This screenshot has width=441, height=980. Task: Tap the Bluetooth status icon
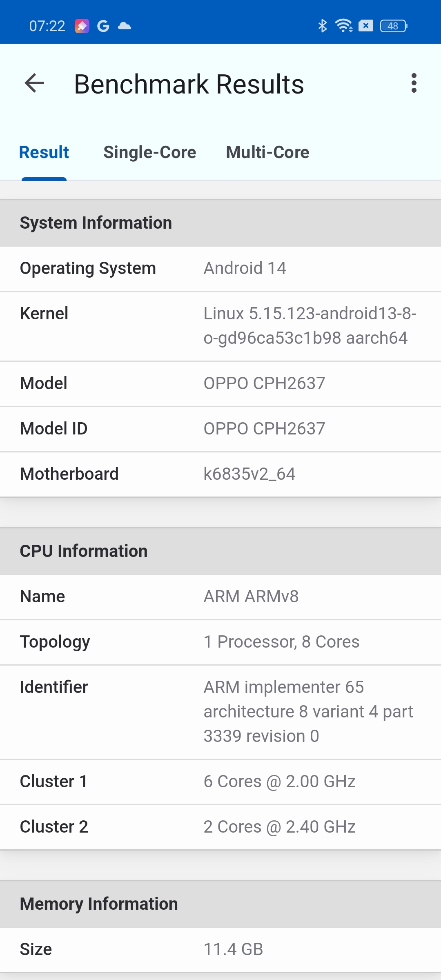[x=323, y=26]
